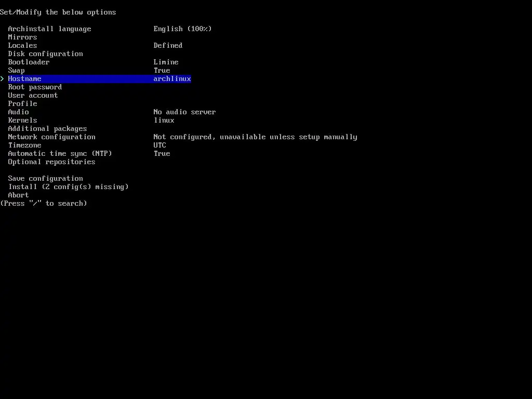Select the Audio menu entry

click(x=18, y=112)
